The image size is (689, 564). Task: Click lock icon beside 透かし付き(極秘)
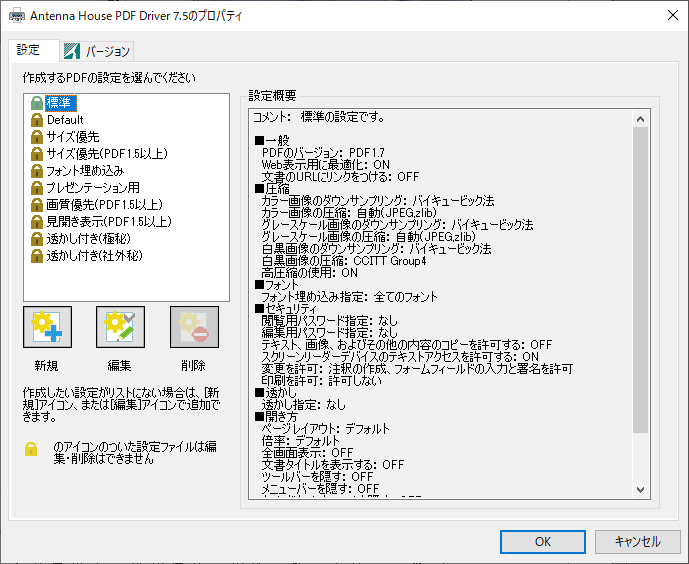(x=37, y=239)
